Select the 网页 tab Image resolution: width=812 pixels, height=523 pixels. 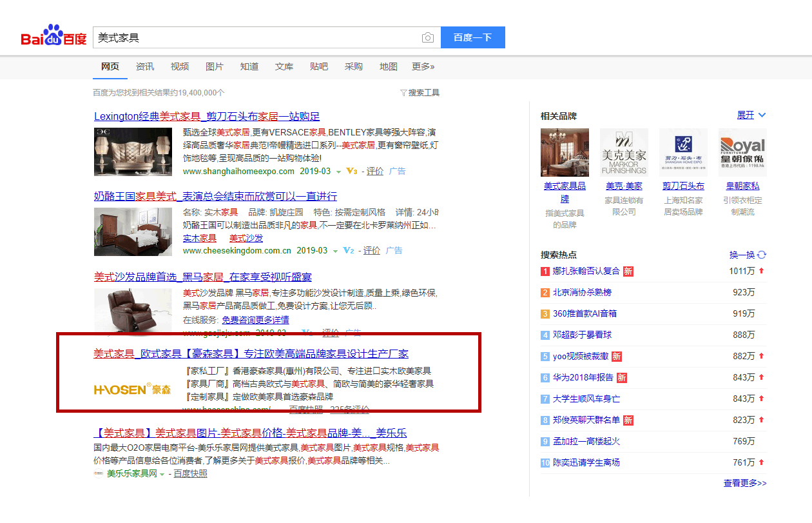click(110, 66)
